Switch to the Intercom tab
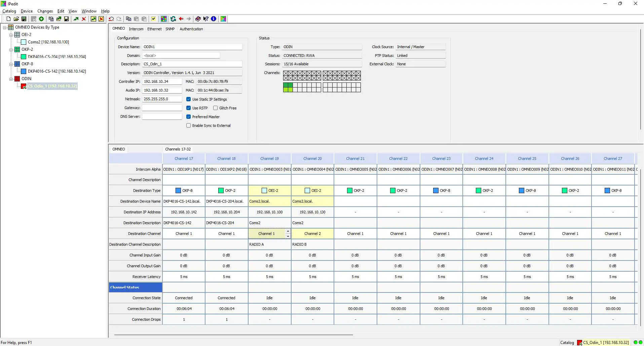The width and height of the screenshot is (644, 346). [136, 29]
